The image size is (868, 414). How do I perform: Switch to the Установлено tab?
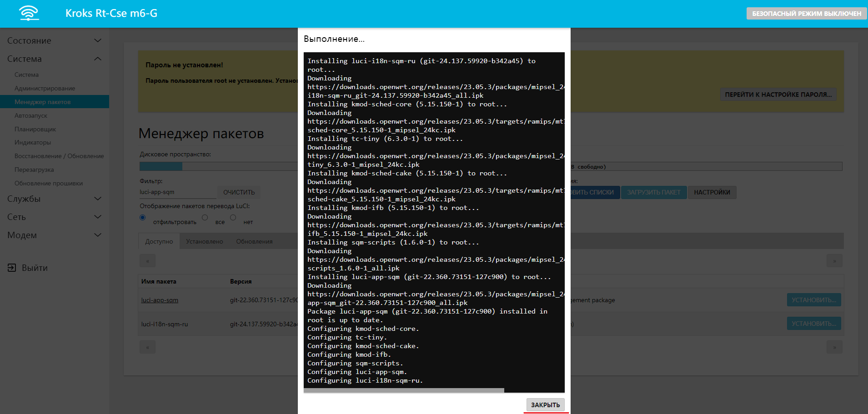pyautogui.click(x=204, y=241)
